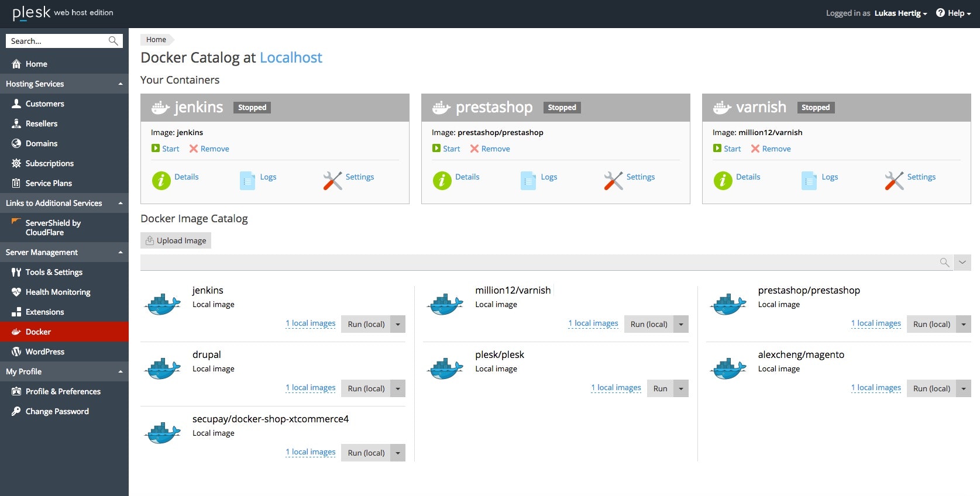Viewport: 980px width, 496px height.
Task: Open the Lukas Hertig user menu
Action: coord(900,13)
